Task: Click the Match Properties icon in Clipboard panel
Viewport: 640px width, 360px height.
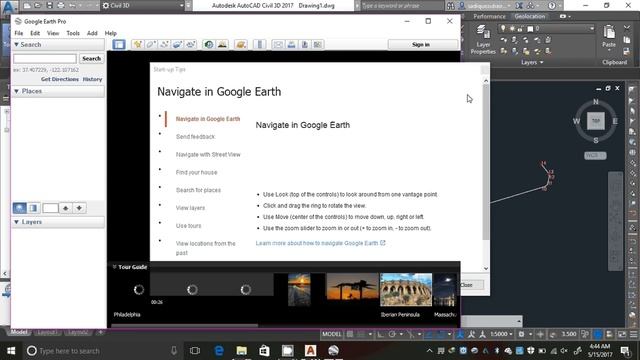Action: (627, 51)
